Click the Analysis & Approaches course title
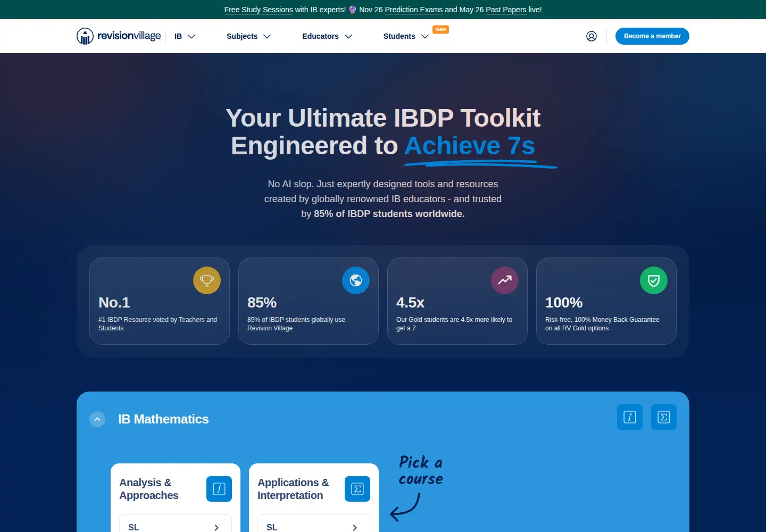Viewport: 766px width, 532px height. pos(149,489)
